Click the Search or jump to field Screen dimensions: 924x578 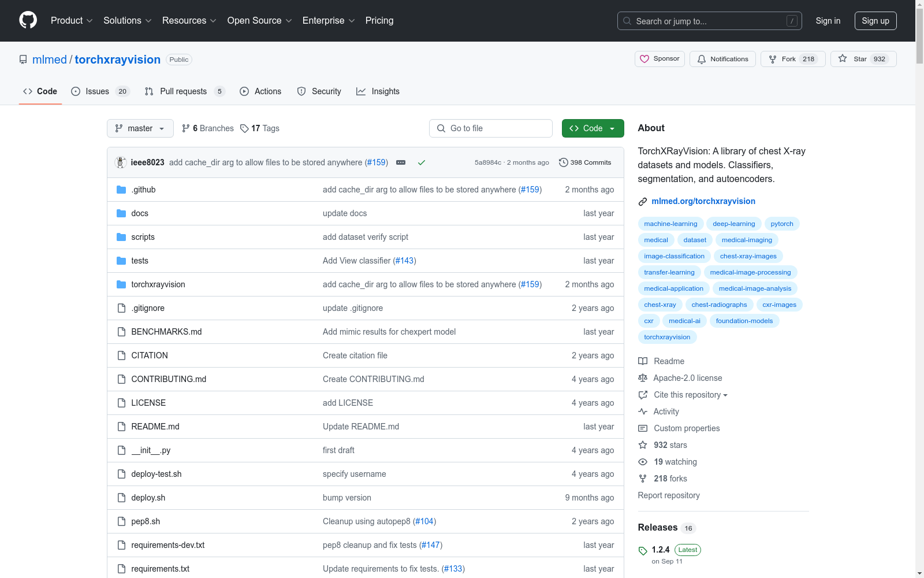(x=710, y=21)
